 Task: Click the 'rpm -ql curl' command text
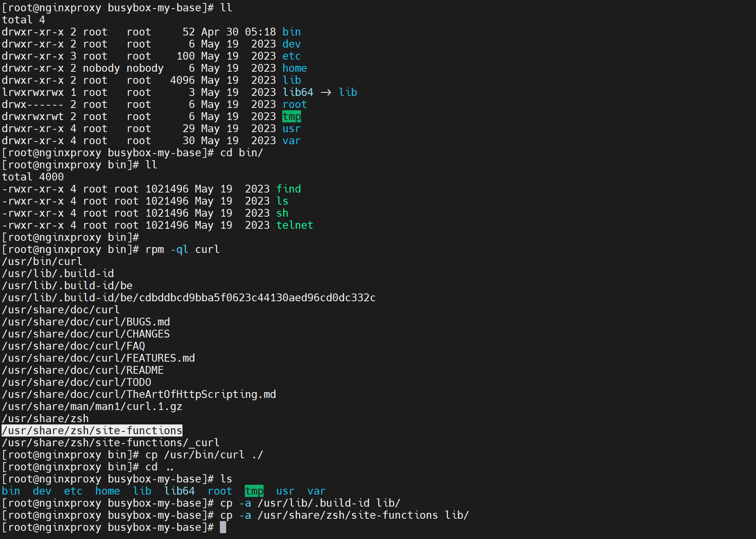(x=182, y=249)
